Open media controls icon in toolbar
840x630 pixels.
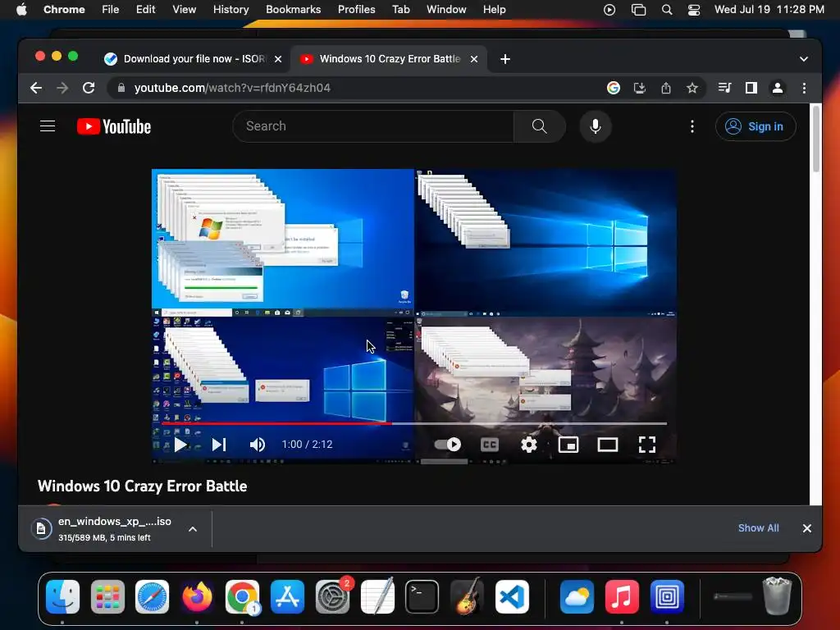click(x=725, y=88)
